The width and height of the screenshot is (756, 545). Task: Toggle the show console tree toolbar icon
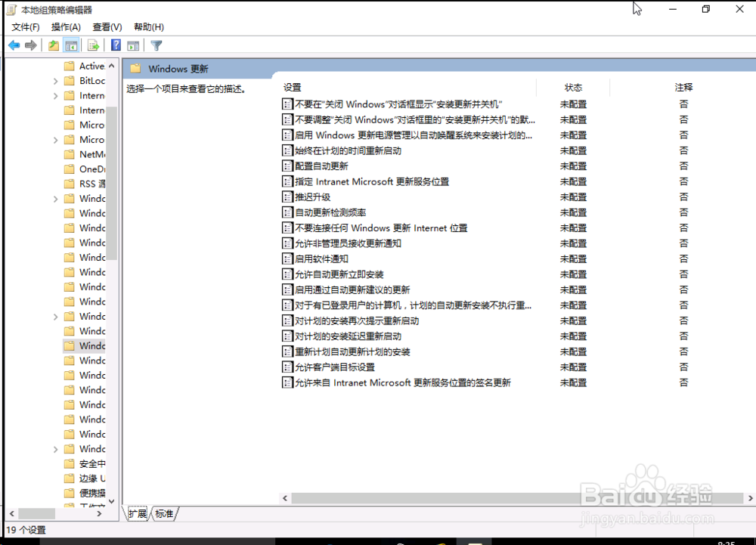pyautogui.click(x=71, y=45)
